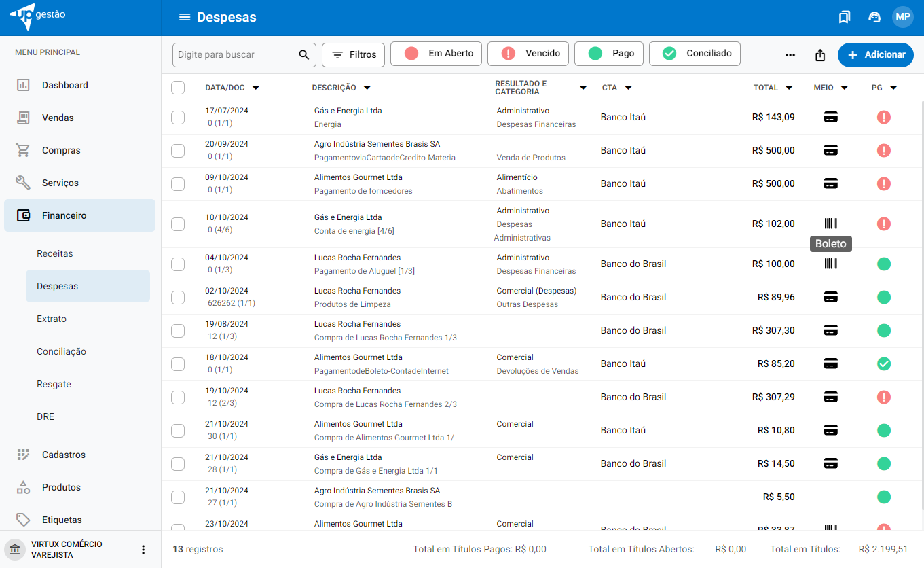Image resolution: width=924 pixels, height=568 pixels.
Task: Sort by the DATA/DOC column arrow
Action: [x=256, y=88]
